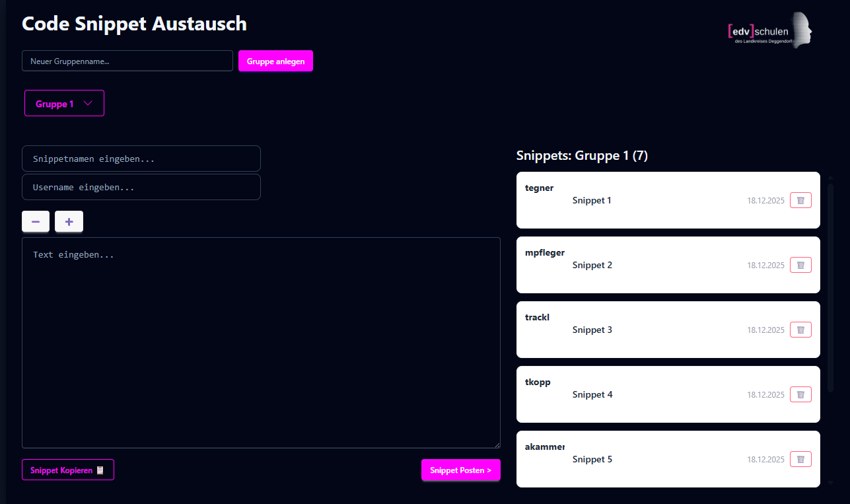
Task: Delete Snippet 2 by mpfleger
Action: 800,265
